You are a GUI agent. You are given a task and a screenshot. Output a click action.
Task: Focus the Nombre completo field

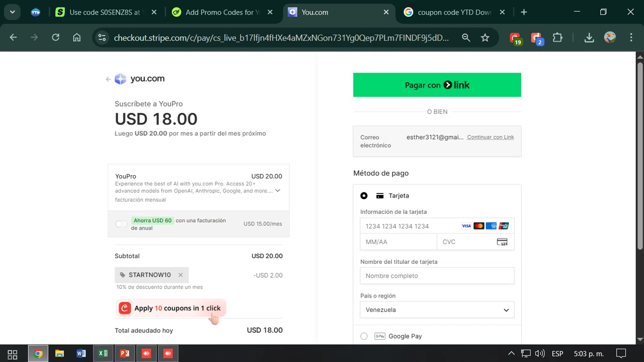[x=437, y=276]
